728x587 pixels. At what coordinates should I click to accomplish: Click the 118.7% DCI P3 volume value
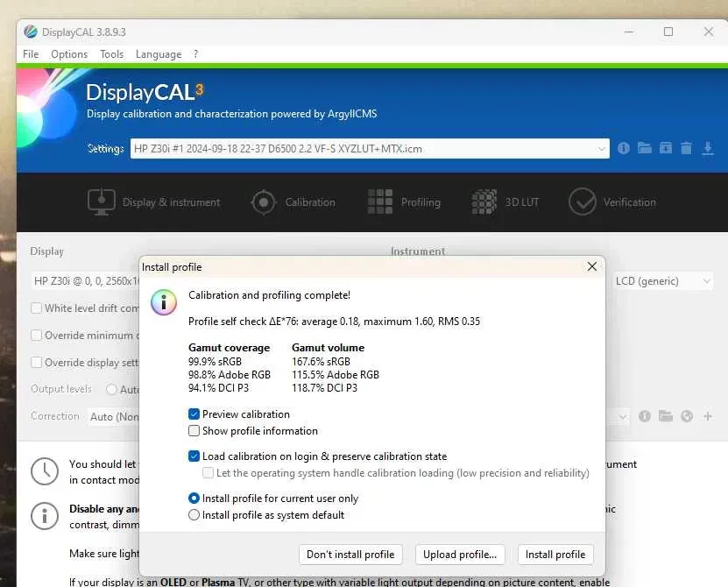click(x=324, y=388)
